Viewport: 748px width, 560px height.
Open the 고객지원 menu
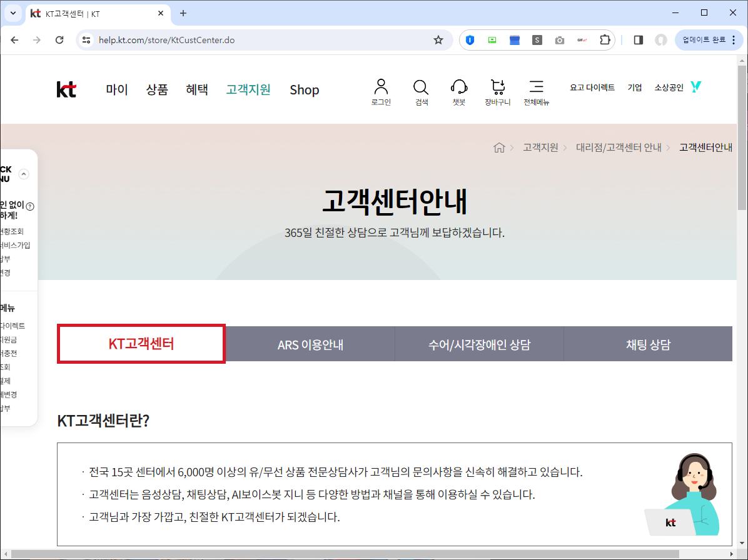pos(248,89)
